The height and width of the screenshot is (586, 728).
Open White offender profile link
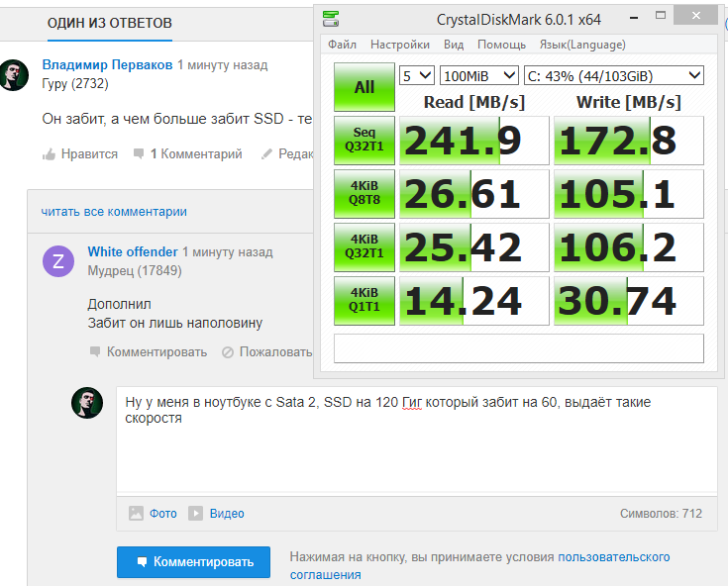133,252
